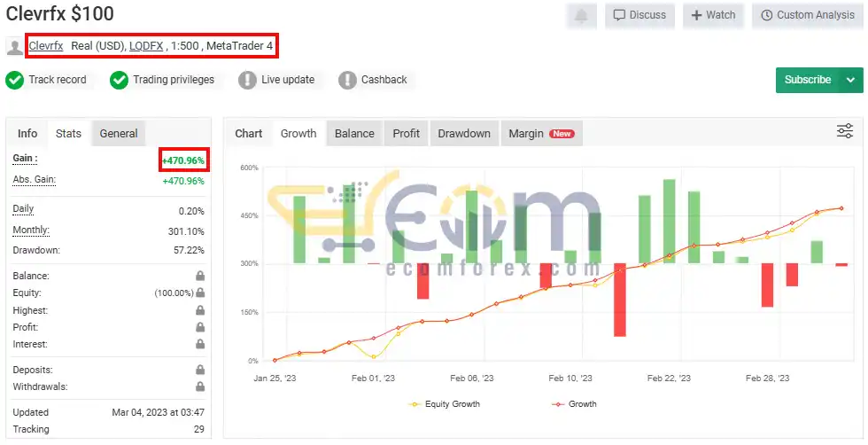Viewport: 868px width, 445px height.
Task: Toggle Growth legend series
Action: pyautogui.click(x=574, y=404)
